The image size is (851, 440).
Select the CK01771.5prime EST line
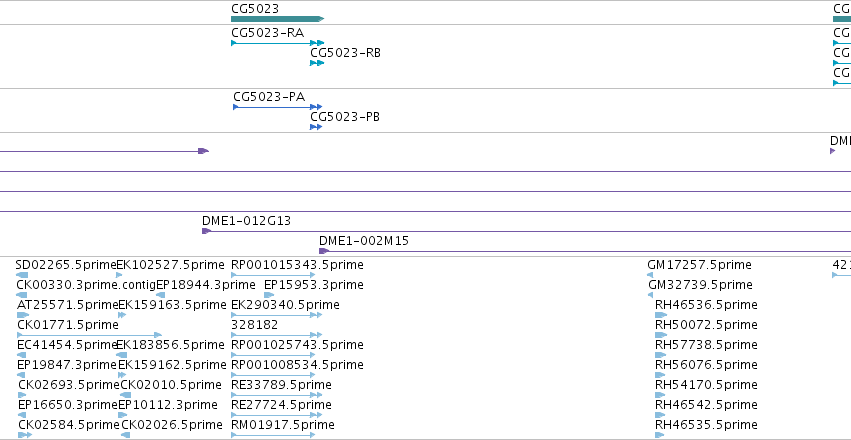pos(90,335)
